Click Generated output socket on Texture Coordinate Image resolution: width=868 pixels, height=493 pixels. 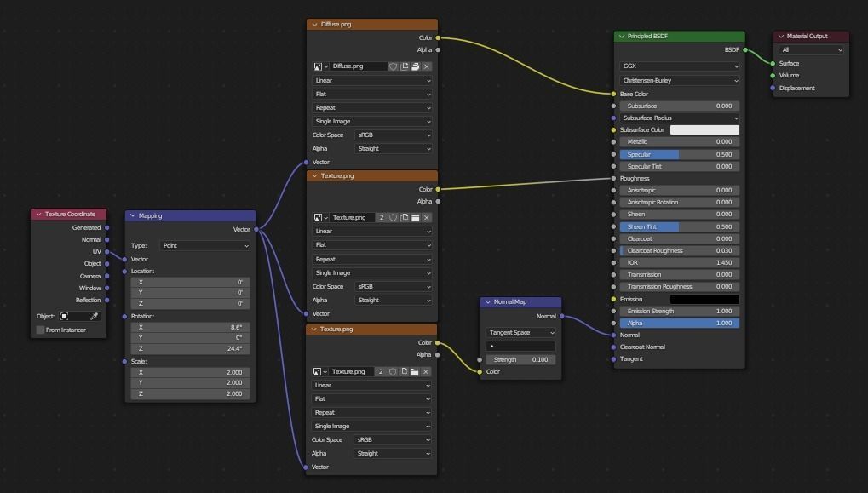pos(106,228)
